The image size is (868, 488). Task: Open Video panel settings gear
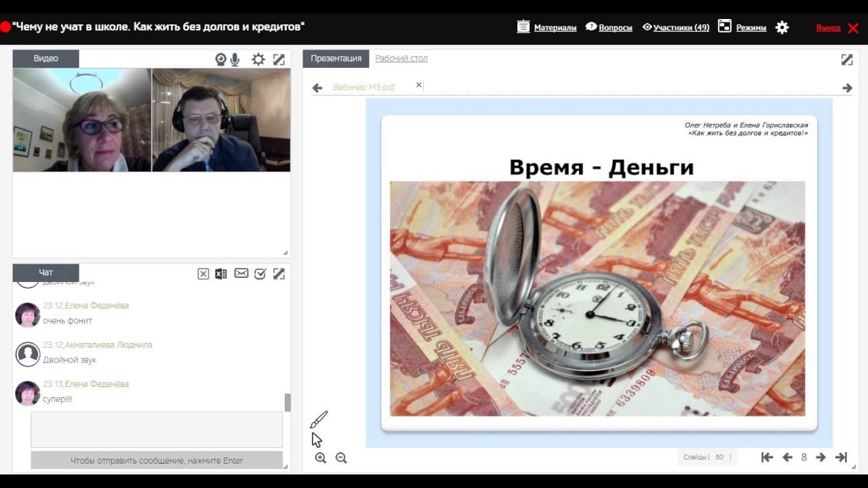(258, 60)
